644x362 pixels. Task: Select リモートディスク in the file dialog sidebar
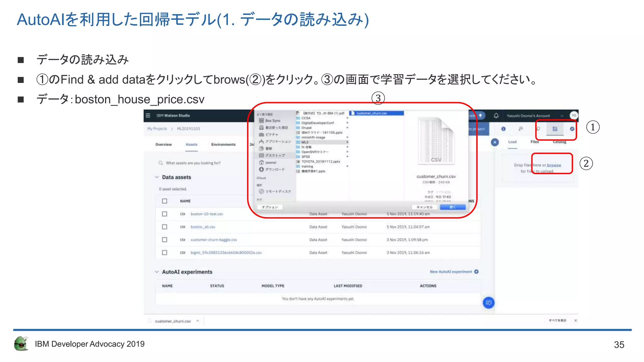(275, 191)
